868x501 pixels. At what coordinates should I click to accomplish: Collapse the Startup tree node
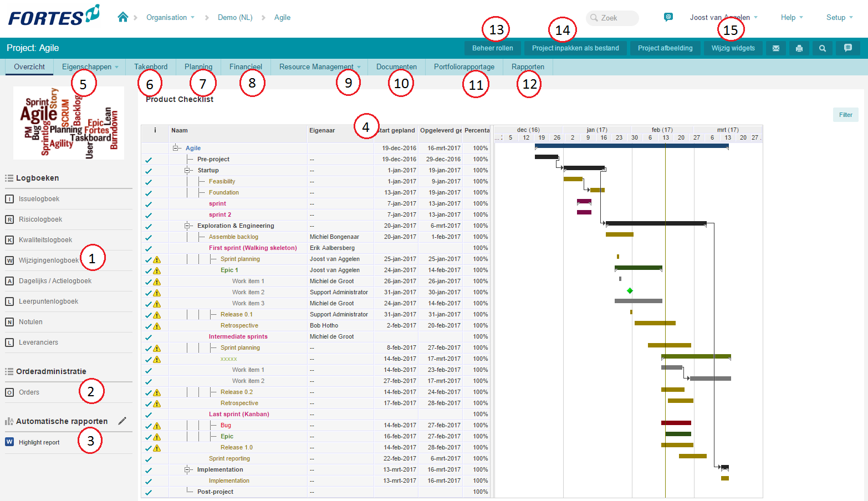pyautogui.click(x=187, y=170)
